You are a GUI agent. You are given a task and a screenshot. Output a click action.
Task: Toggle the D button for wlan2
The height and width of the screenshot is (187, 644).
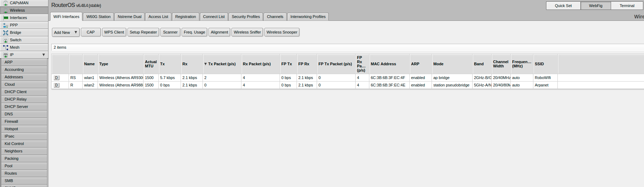(x=57, y=85)
